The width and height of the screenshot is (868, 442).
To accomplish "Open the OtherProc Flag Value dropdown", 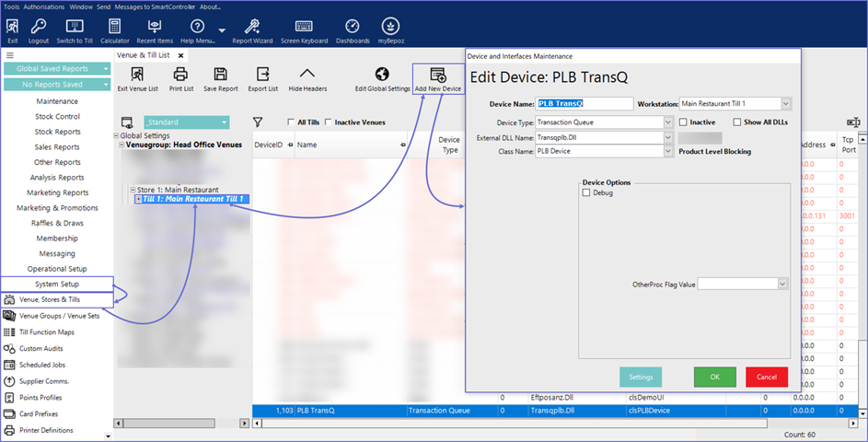I will coord(782,285).
